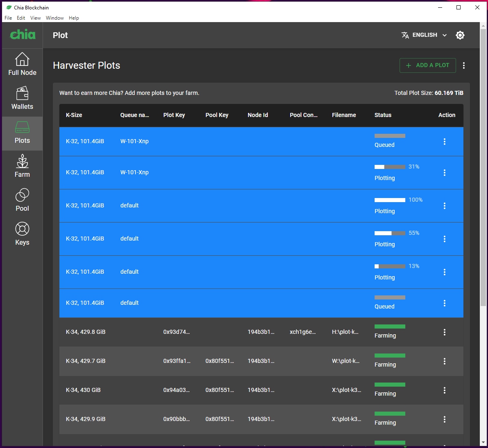Open action menu for 55% plotting row
This screenshot has width=488, height=448.
445,239
